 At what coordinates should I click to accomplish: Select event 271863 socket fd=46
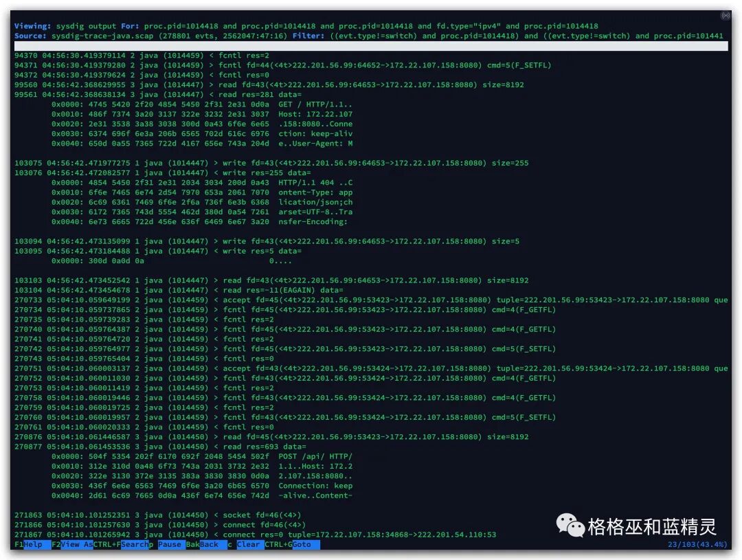(157, 515)
